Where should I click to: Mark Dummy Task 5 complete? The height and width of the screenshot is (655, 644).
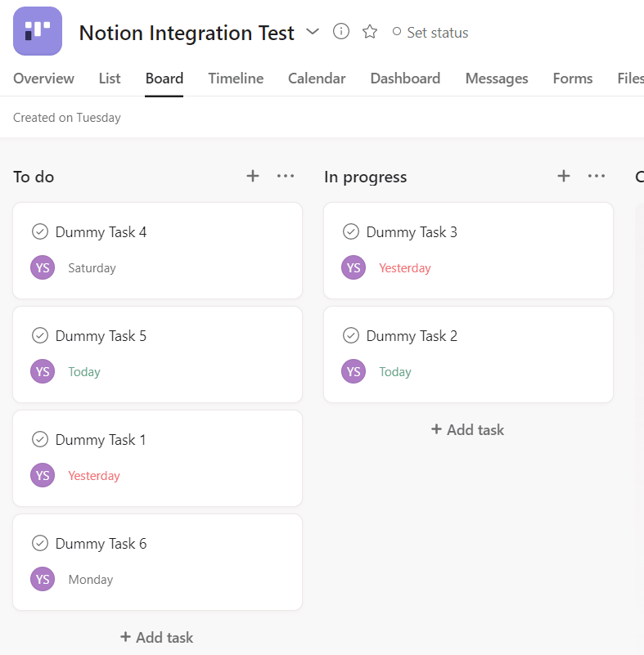tap(40, 335)
